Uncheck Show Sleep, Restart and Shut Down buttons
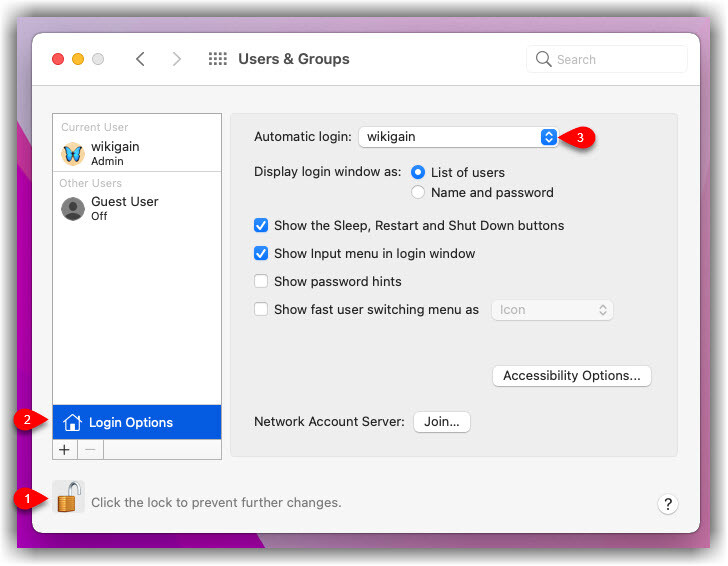 pyautogui.click(x=261, y=226)
